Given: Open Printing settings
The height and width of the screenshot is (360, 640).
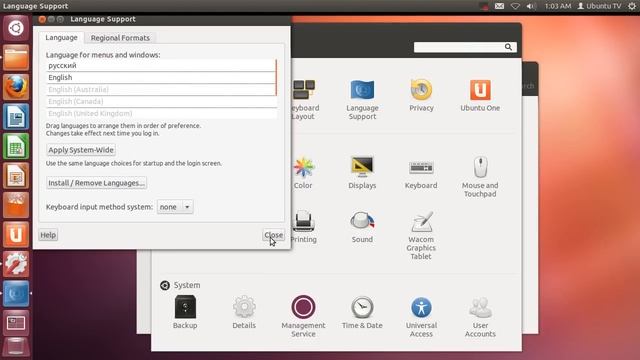Looking at the screenshot, I should [303, 227].
